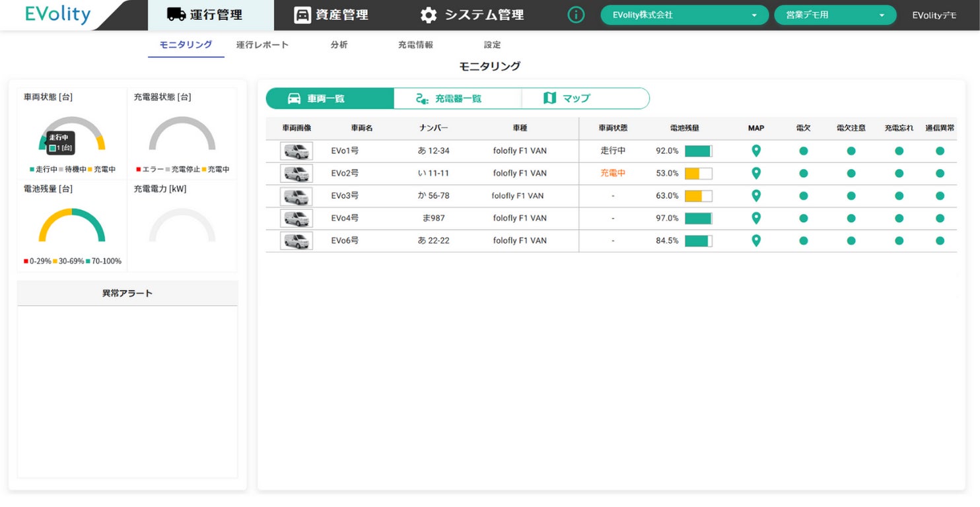Open the システム管理 main menu

tap(472, 15)
